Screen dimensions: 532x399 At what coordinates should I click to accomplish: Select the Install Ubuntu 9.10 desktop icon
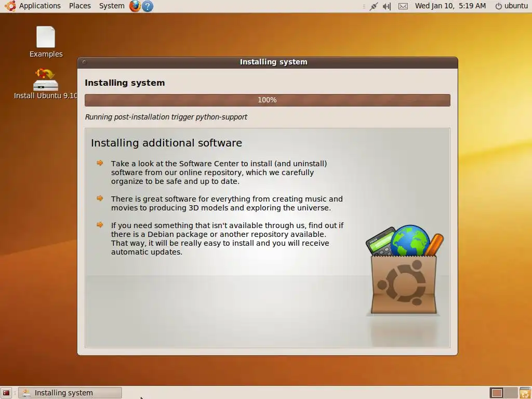click(46, 84)
